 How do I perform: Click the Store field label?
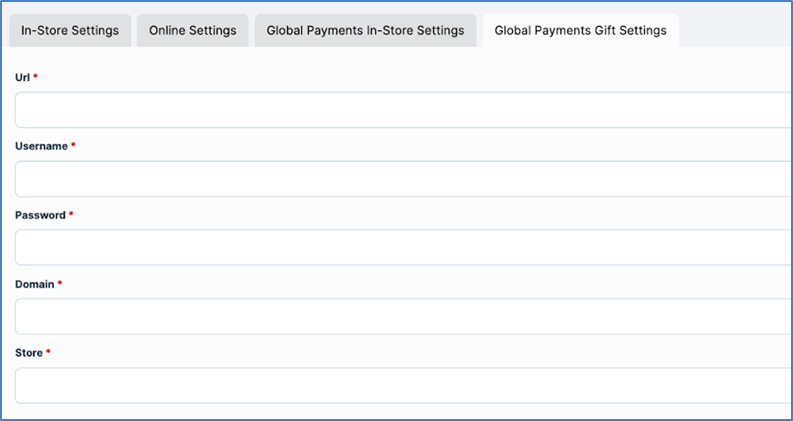point(29,353)
